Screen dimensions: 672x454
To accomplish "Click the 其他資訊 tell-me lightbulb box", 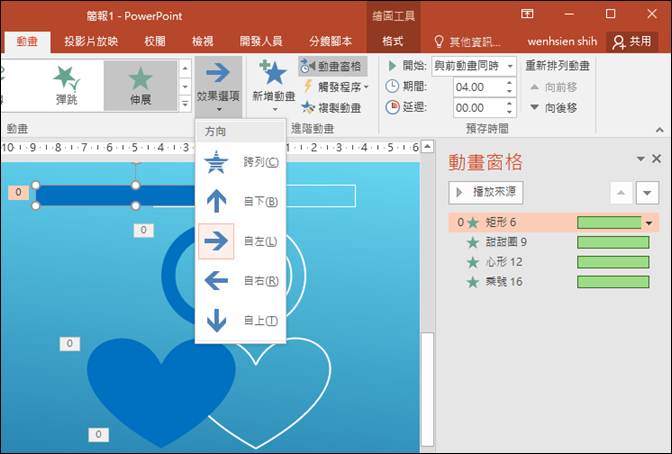I will [467, 42].
